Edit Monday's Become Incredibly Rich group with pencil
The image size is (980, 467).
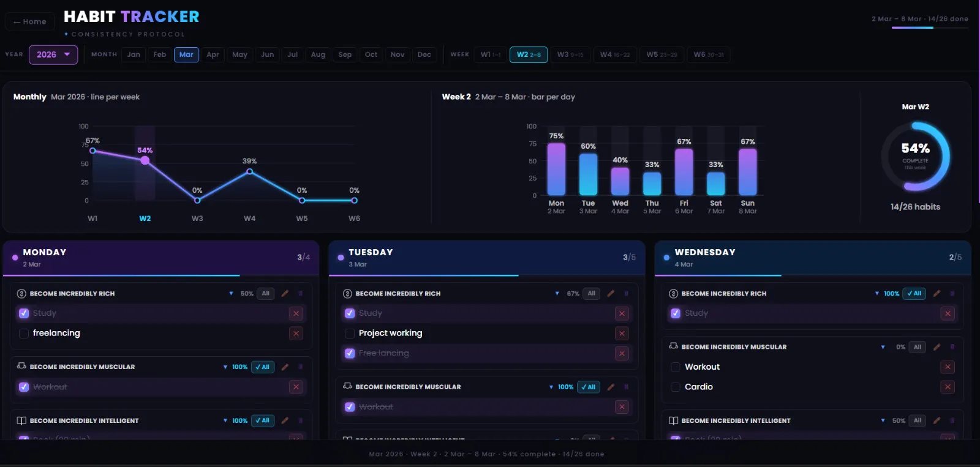point(285,293)
